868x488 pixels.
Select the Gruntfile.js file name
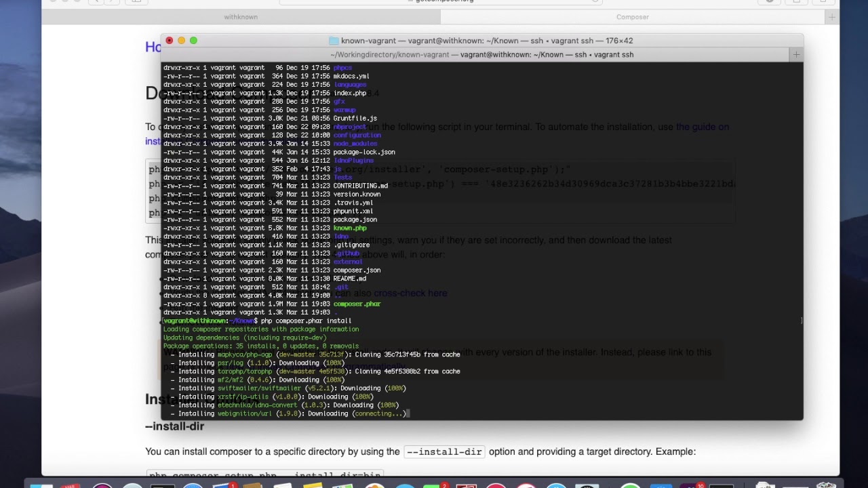355,119
